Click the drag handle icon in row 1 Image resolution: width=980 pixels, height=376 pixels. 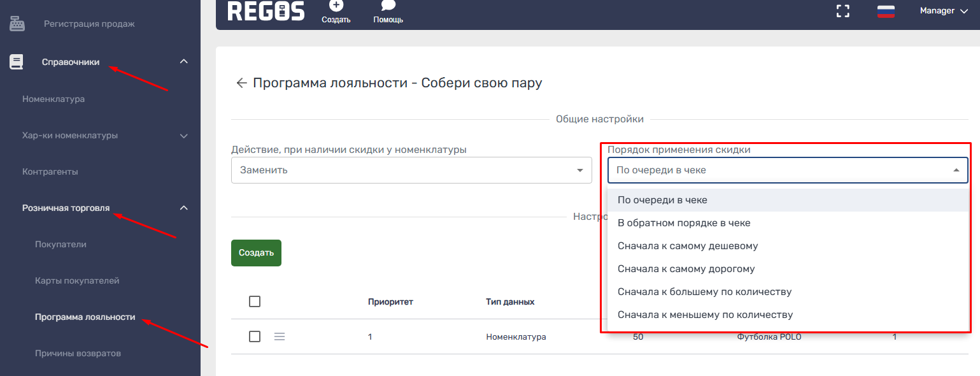click(280, 336)
